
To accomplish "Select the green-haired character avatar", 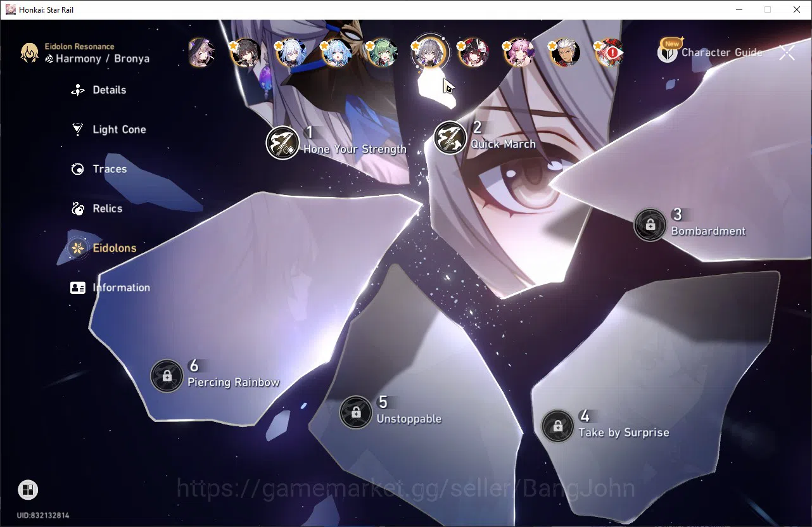I will coord(382,53).
